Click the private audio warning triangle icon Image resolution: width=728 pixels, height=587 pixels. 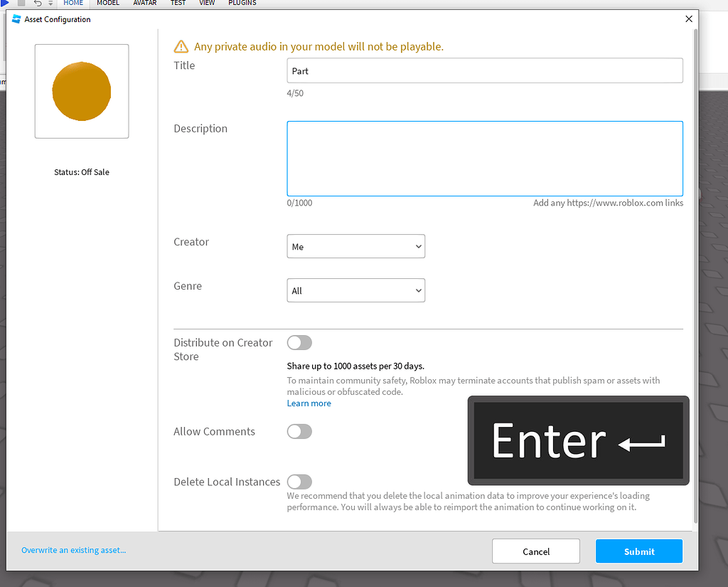coord(181,46)
